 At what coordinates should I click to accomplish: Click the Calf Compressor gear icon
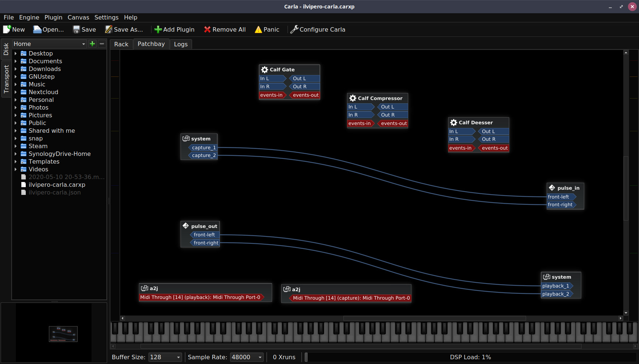pyautogui.click(x=353, y=98)
